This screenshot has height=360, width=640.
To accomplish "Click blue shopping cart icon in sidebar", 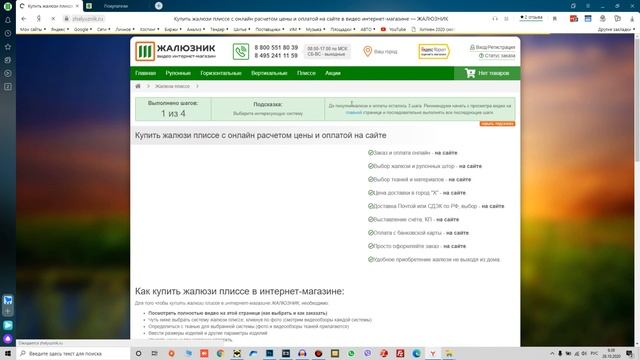I will tap(8, 300).
